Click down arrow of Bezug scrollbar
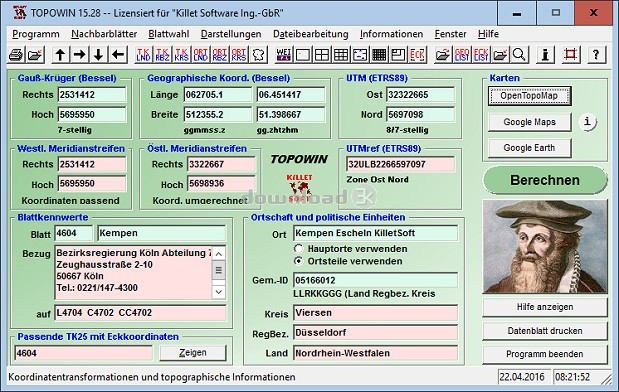 coord(219,292)
